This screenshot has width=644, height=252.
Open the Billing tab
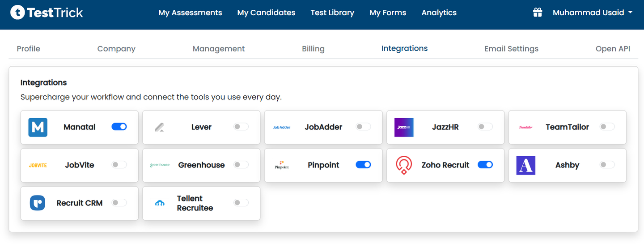[313, 49]
